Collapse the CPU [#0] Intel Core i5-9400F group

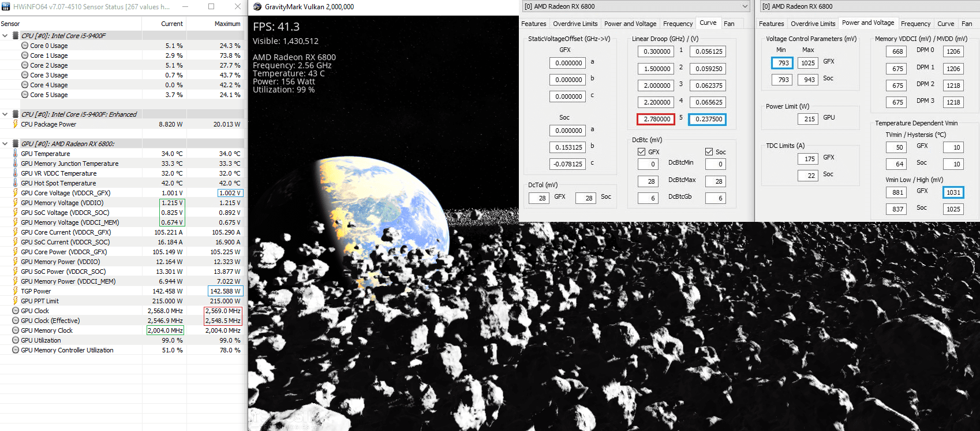pos(5,36)
